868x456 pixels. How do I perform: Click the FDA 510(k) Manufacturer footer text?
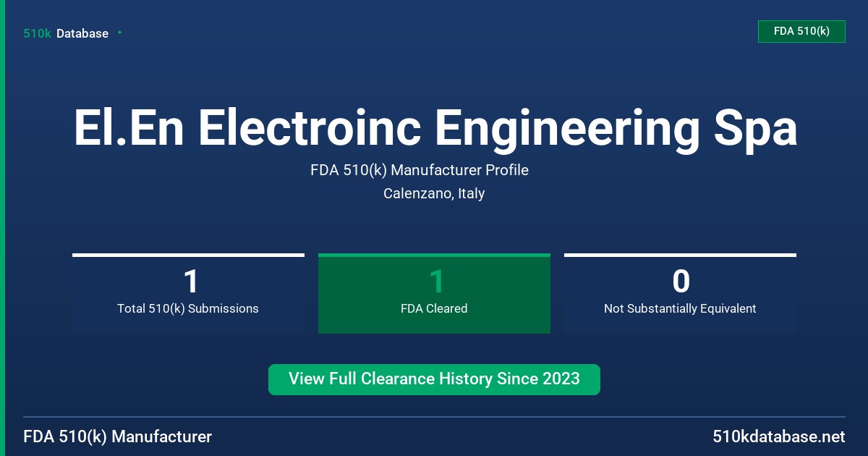118,437
